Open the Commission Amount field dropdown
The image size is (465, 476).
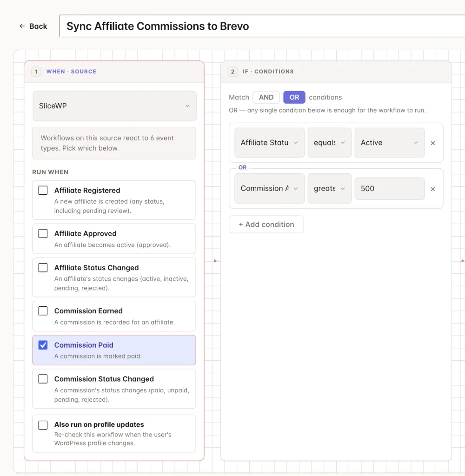tap(269, 188)
